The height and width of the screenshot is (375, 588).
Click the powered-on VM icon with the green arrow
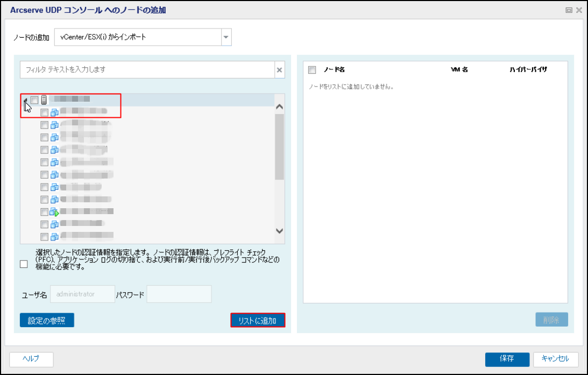coord(55,213)
